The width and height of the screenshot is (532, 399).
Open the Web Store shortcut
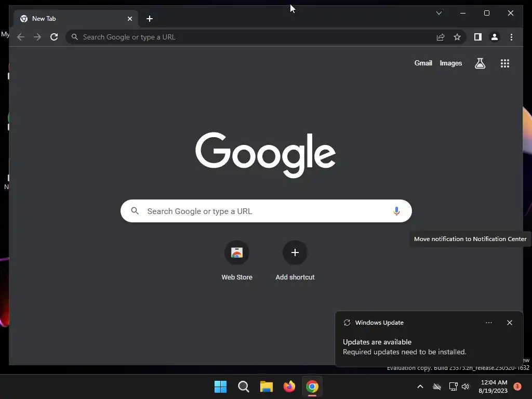[237, 260]
